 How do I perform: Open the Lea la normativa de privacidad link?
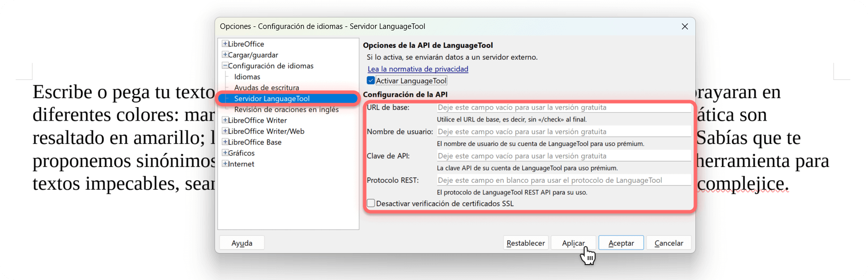(418, 69)
